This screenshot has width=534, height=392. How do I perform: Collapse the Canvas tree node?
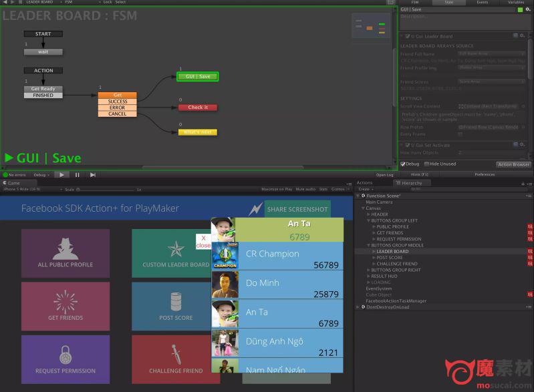click(363, 208)
